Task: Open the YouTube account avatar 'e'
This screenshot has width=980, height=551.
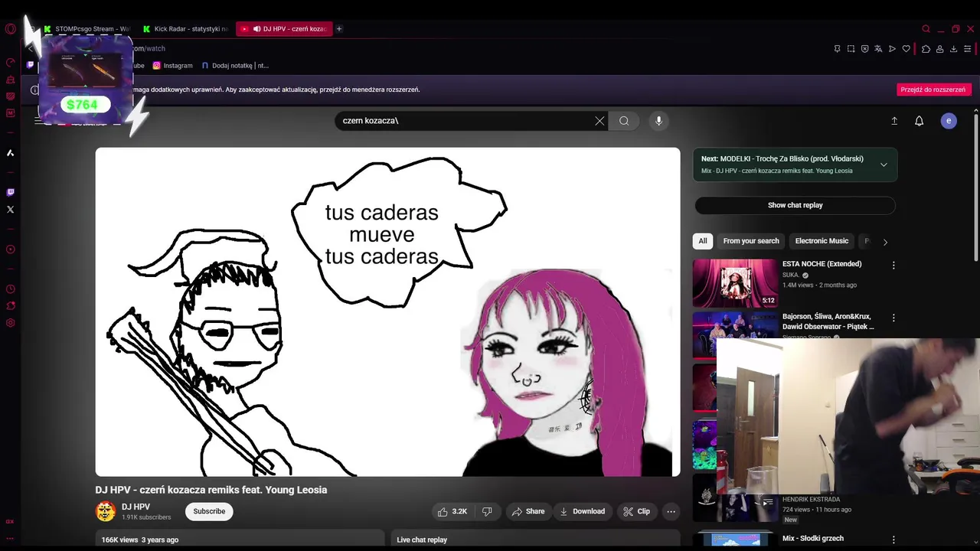Action: pyautogui.click(x=949, y=121)
